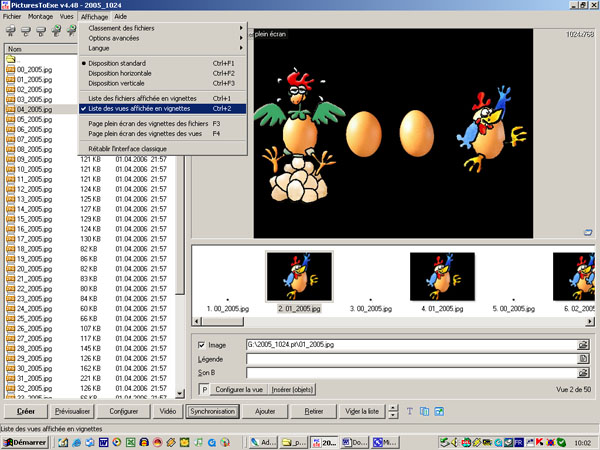Select drive D icon in toolbar
Screen dimensions: 600x450
tap(41, 31)
